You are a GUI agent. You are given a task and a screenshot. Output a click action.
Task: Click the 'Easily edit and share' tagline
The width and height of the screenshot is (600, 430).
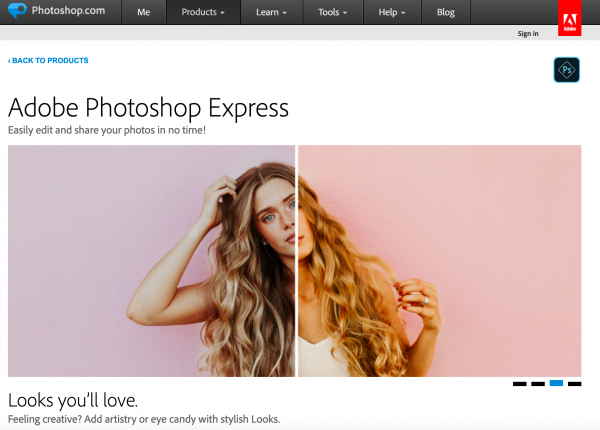pos(107,130)
